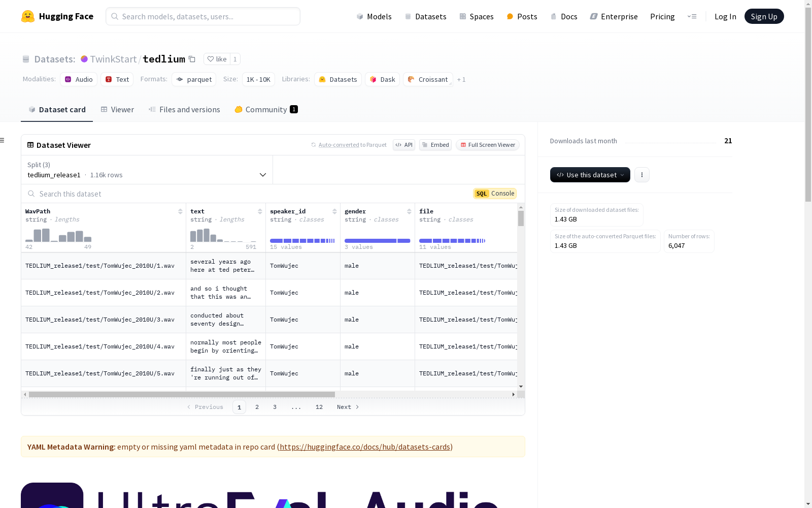The width and height of the screenshot is (812, 508).
Task: Switch to the Dataset card tab
Action: pyautogui.click(x=57, y=109)
